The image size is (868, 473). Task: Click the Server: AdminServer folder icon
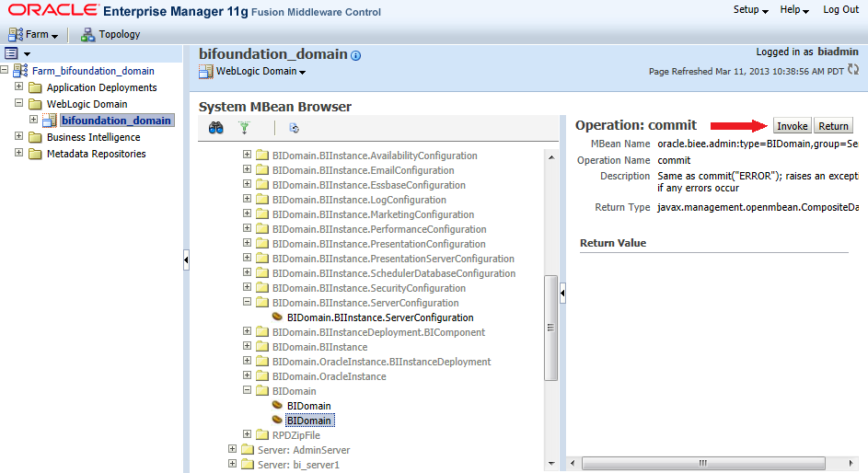(248, 450)
